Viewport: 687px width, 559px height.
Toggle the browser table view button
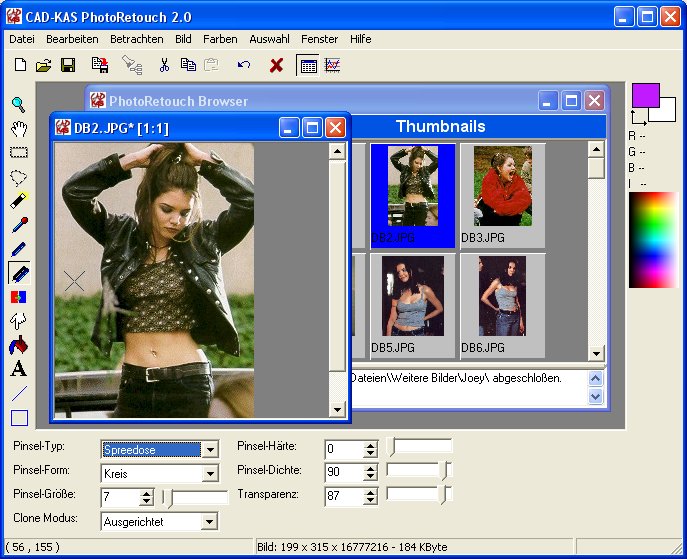pyautogui.click(x=308, y=65)
